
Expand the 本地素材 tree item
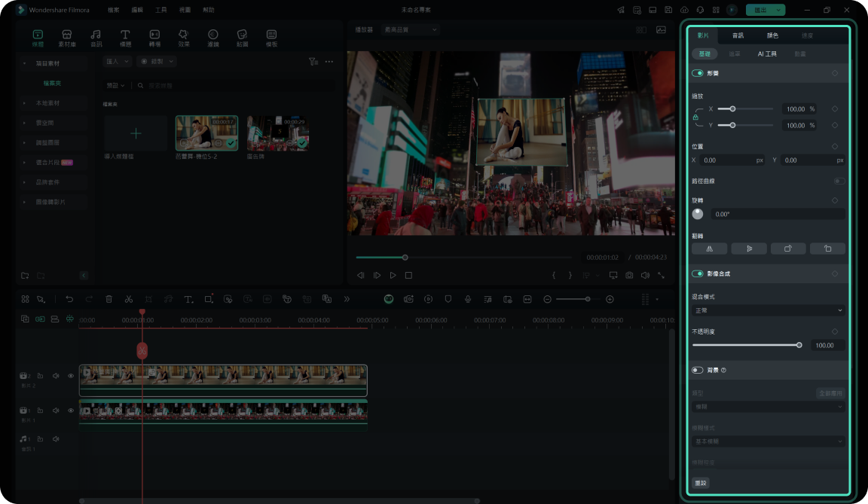[24, 103]
